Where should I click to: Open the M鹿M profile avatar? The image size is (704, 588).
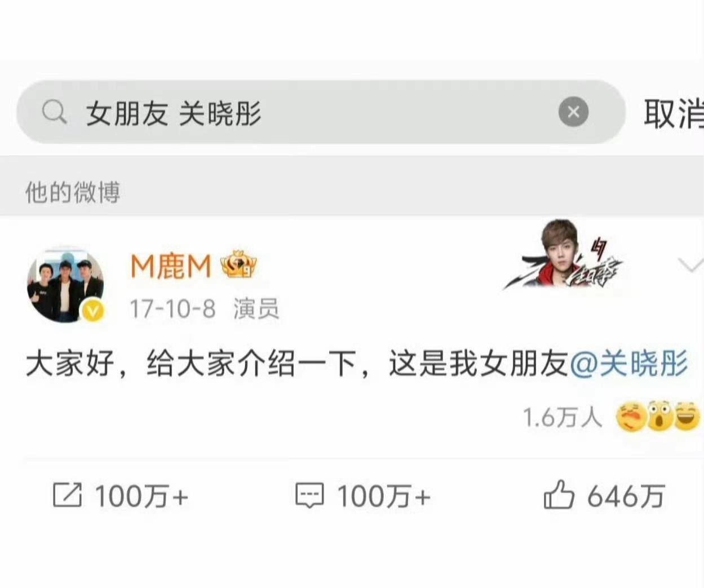point(65,285)
